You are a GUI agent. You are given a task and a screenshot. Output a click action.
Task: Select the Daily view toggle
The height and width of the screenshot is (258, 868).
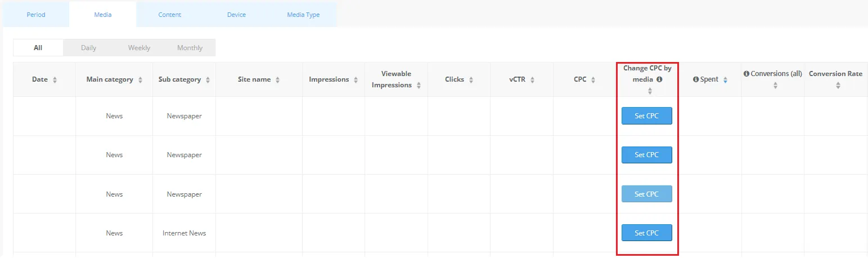point(88,48)
